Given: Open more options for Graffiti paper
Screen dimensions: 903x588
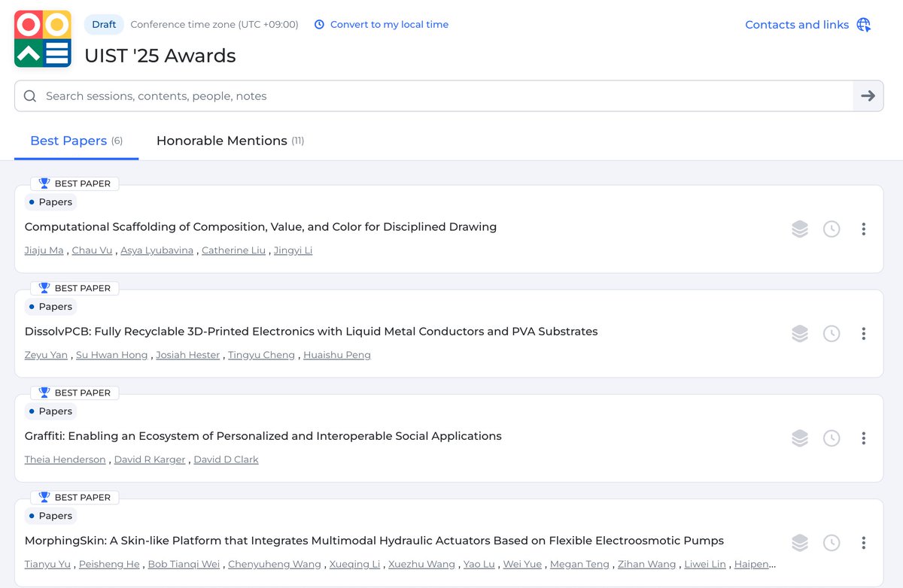Looking at the screenshot, I should pyautogui.click(x=863, y=438).
